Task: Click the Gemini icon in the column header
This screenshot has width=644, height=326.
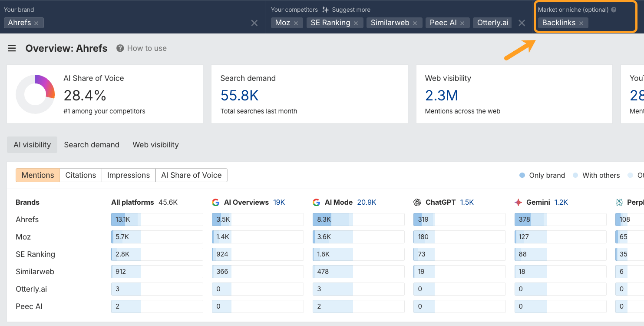Action: pos(518,202)
